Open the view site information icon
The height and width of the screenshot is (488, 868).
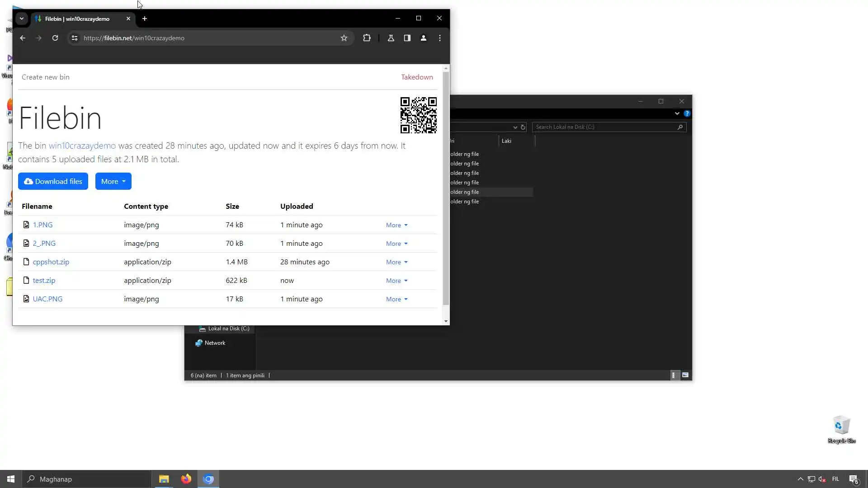tap(75, 38)
